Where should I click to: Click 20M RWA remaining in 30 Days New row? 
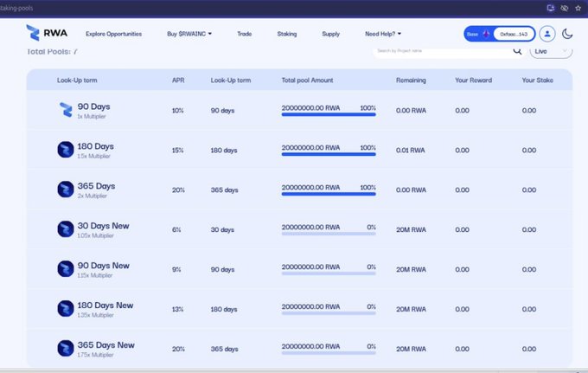tap(411, 229)
